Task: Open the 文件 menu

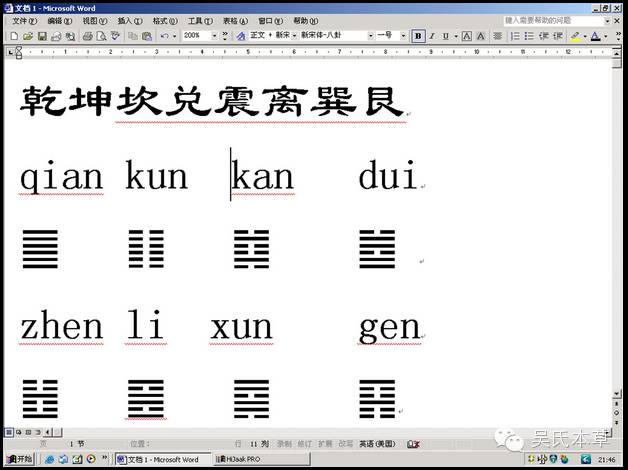Action: point(24,21)
